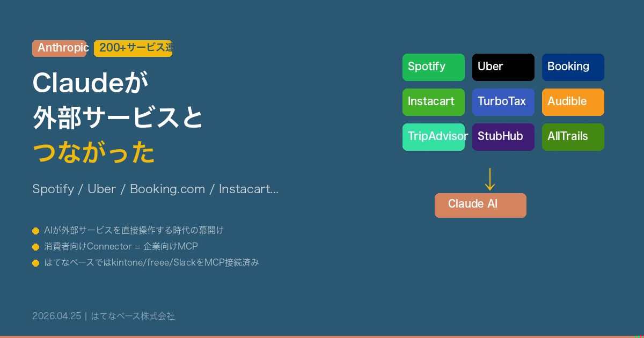Expand the 200+サービス連携 badge
Screen dimensions: 644x338
(133, 48)
